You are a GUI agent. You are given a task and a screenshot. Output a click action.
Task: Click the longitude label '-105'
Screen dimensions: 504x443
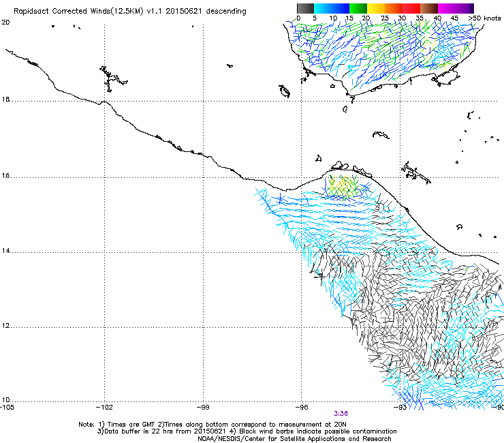7,408
